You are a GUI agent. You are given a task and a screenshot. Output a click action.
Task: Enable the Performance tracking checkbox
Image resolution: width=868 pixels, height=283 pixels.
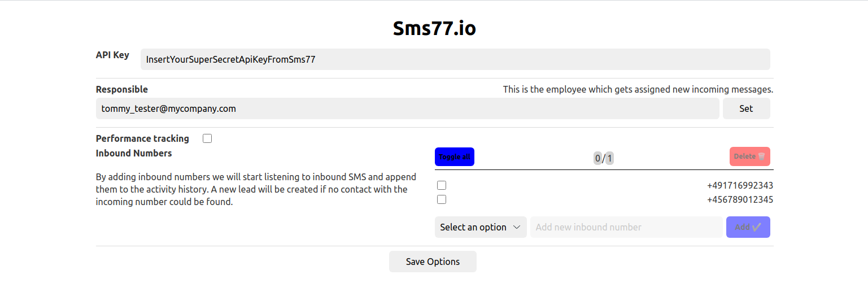207,138
